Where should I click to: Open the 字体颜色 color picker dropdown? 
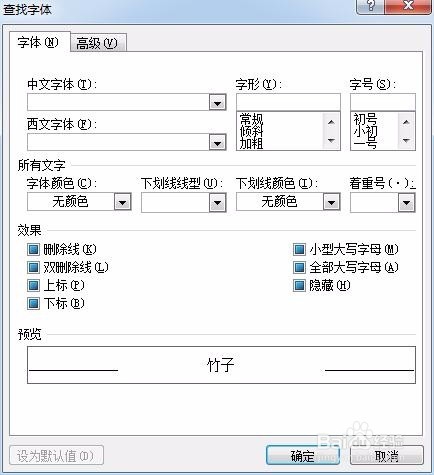click(122, 202)
